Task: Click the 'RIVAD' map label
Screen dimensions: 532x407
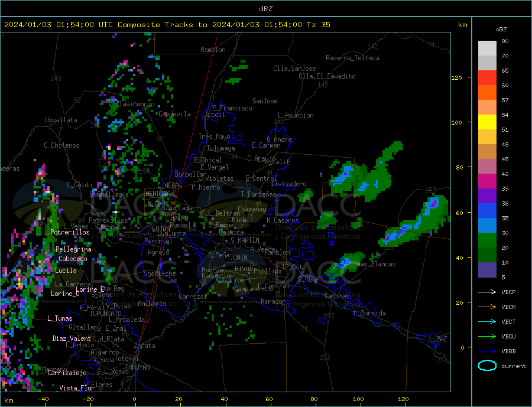Action: point(244,269)
